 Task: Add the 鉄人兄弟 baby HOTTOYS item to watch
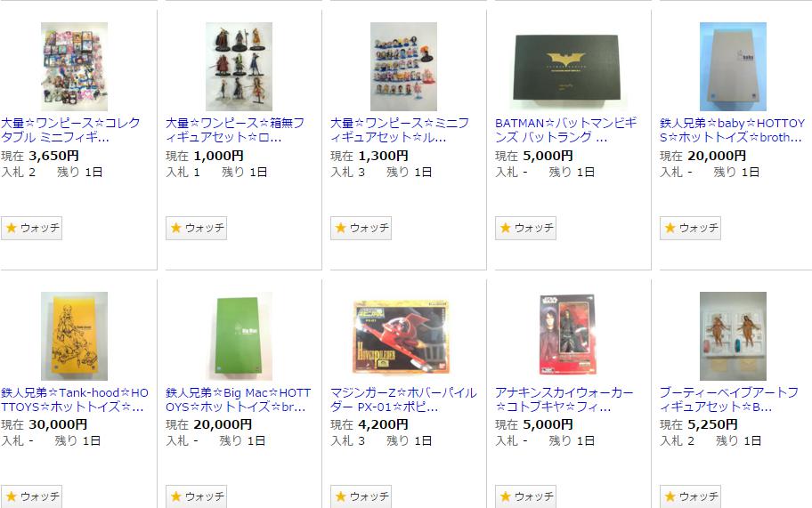coord(690,228)
